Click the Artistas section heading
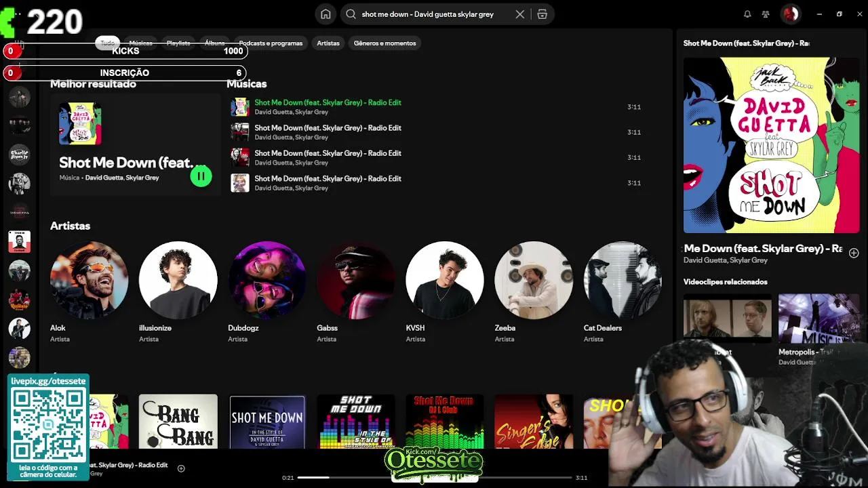This screenshot has width=868, height=488. click(x=70, y=226)
